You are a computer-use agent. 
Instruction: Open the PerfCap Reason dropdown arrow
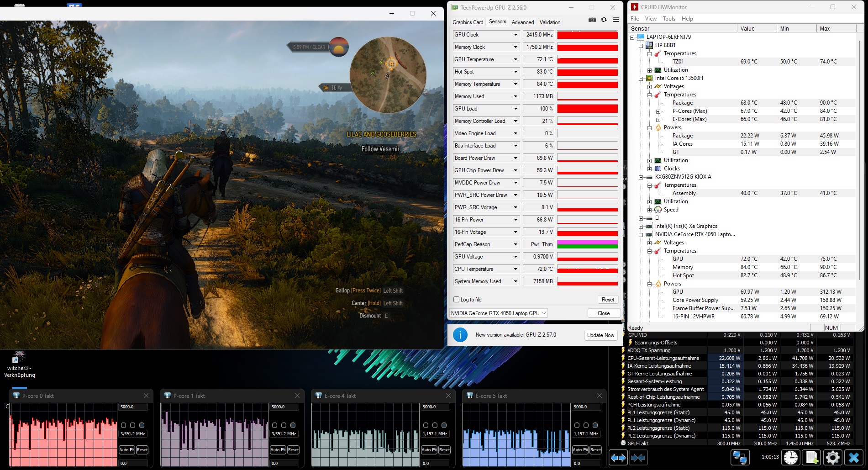point(516,244)
